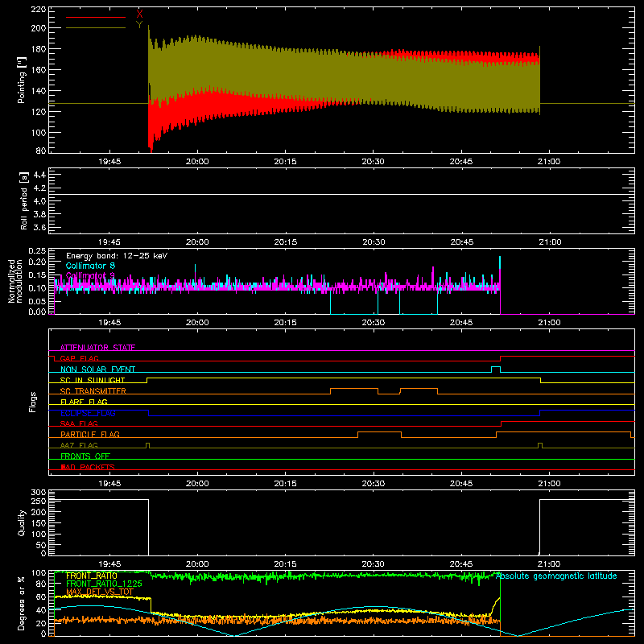Click the SAA_FLAG label
Screen dimensions: 644x644
(x=79, y=423)
